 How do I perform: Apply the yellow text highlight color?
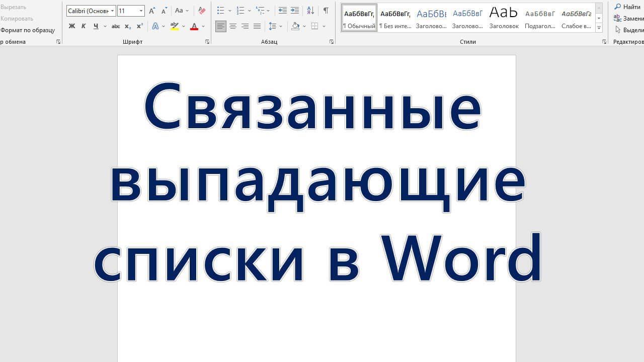pyautogui.click(x=175, y=26)
